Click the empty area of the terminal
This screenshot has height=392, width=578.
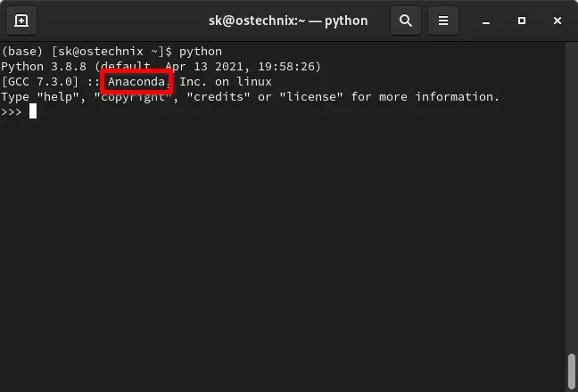[283, 250]
